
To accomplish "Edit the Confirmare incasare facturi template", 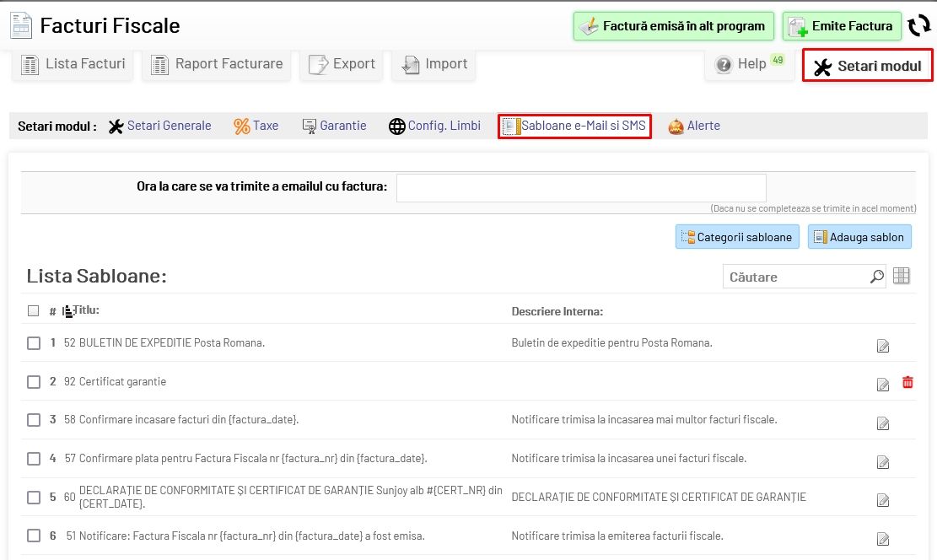I will [883, 423].
